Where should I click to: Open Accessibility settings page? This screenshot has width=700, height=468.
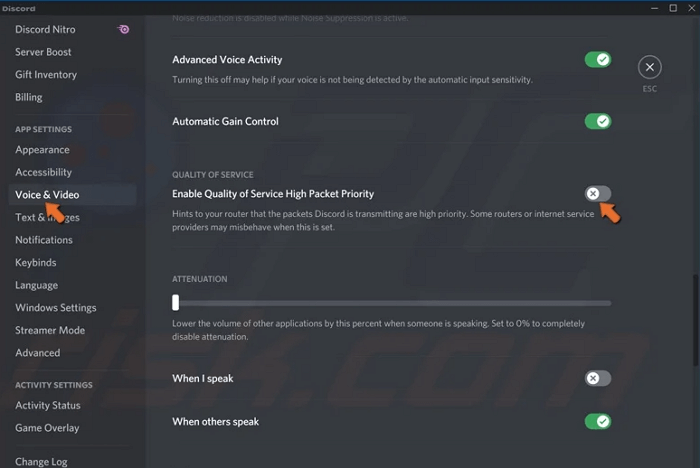[x=43, y=172]
